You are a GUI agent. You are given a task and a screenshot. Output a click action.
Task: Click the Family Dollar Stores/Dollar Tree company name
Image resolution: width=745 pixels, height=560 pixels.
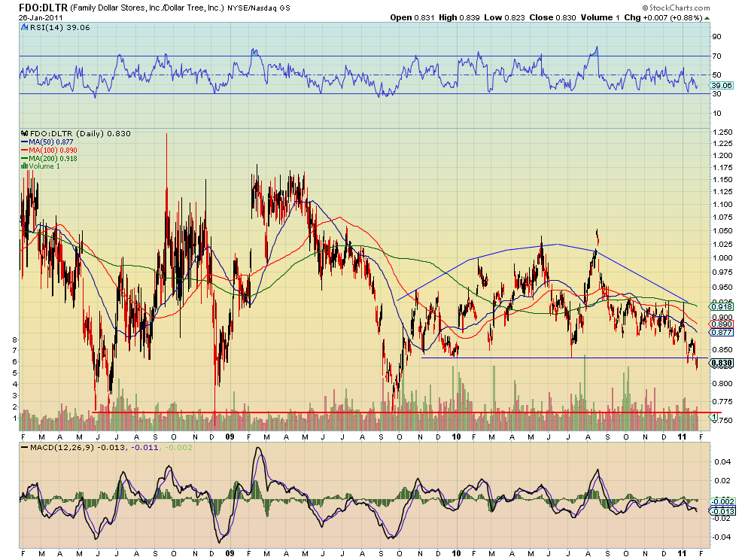pos(147,8)
